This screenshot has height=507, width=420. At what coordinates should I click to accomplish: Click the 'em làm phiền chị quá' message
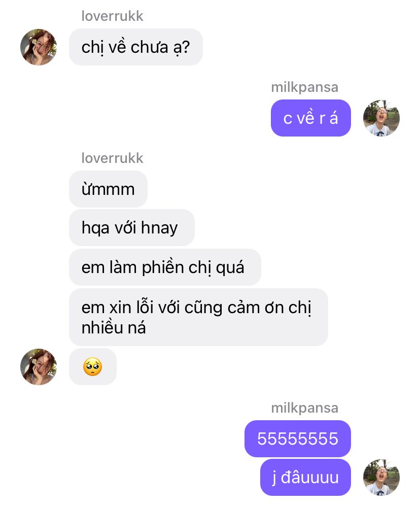coord(165,267)
